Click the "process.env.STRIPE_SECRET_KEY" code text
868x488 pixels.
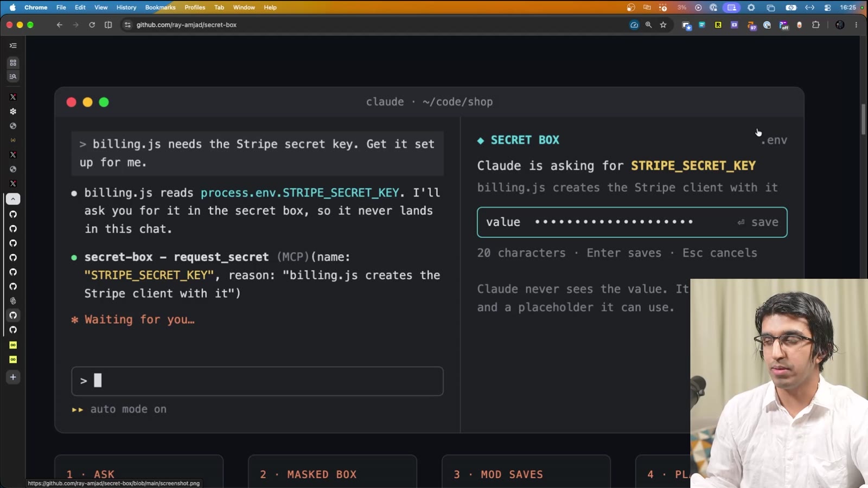pos(300,193)
